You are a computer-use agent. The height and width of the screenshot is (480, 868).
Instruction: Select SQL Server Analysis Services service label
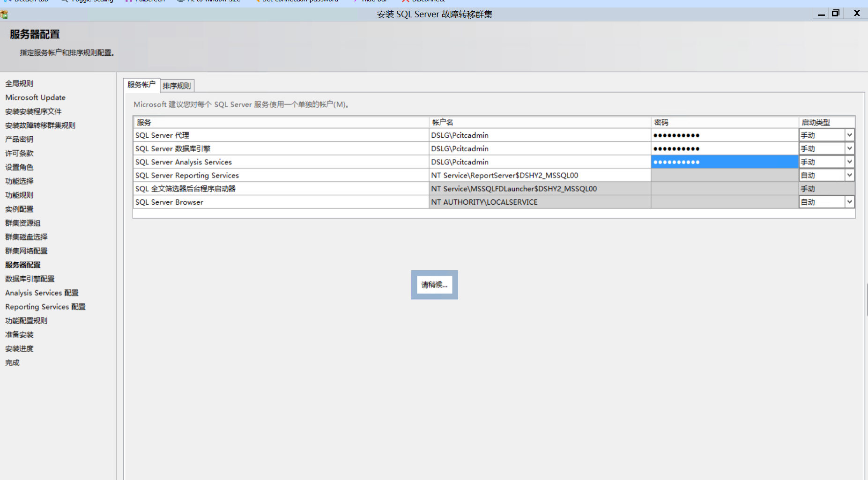click(184, 162)
